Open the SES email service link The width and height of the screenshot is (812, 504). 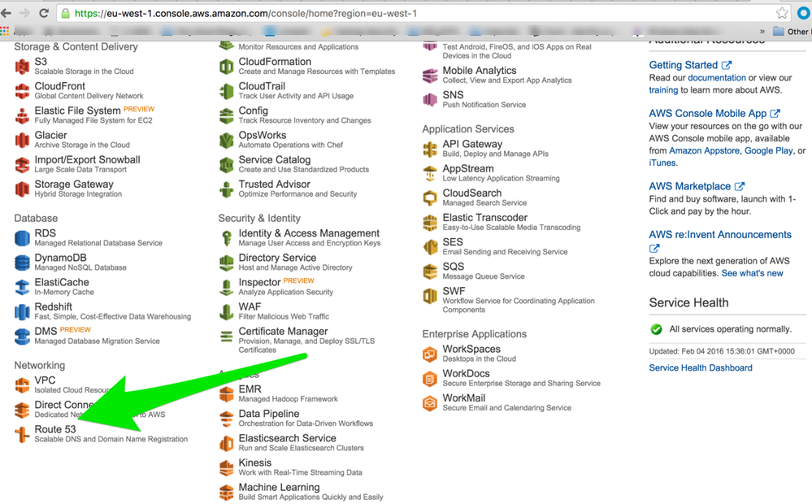pos(453,242)
